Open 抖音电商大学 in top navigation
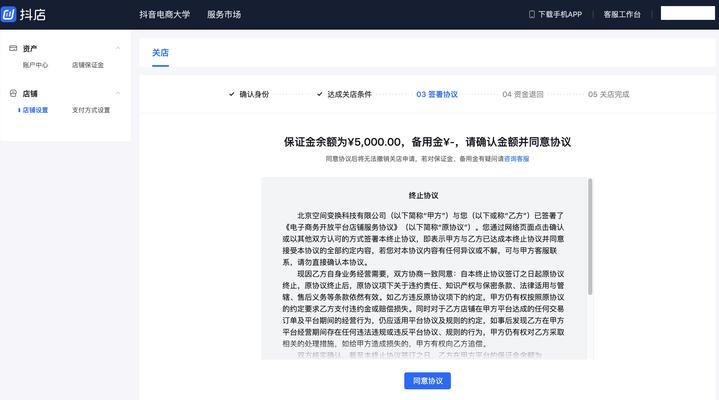The height and width of the screenshot is (400, 719). point(164,14)
